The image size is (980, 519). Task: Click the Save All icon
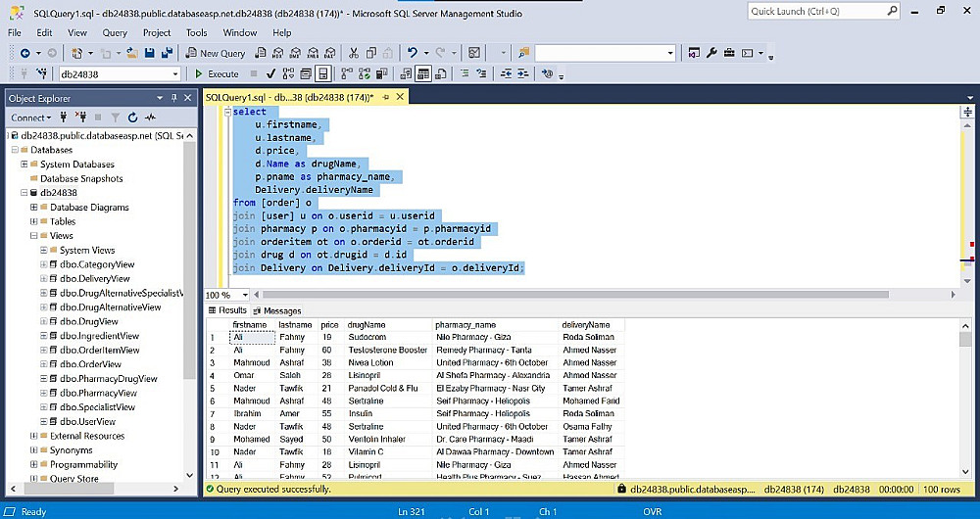168,53
